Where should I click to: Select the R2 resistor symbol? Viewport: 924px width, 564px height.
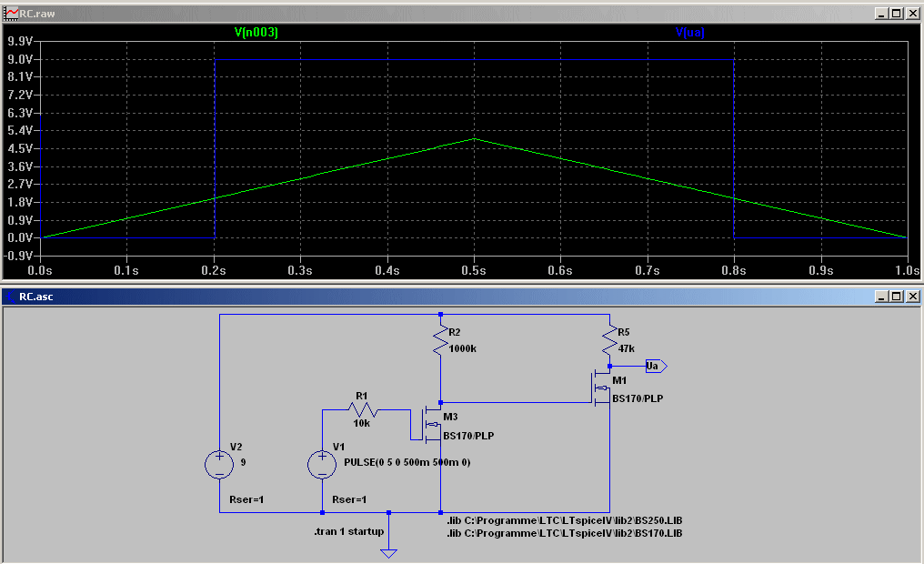coord(440,342)
